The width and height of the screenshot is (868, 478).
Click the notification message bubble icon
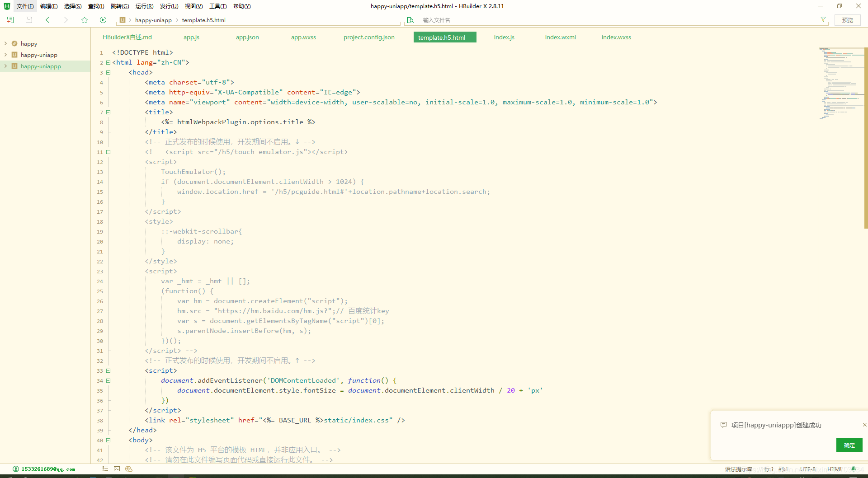(724, 425)
